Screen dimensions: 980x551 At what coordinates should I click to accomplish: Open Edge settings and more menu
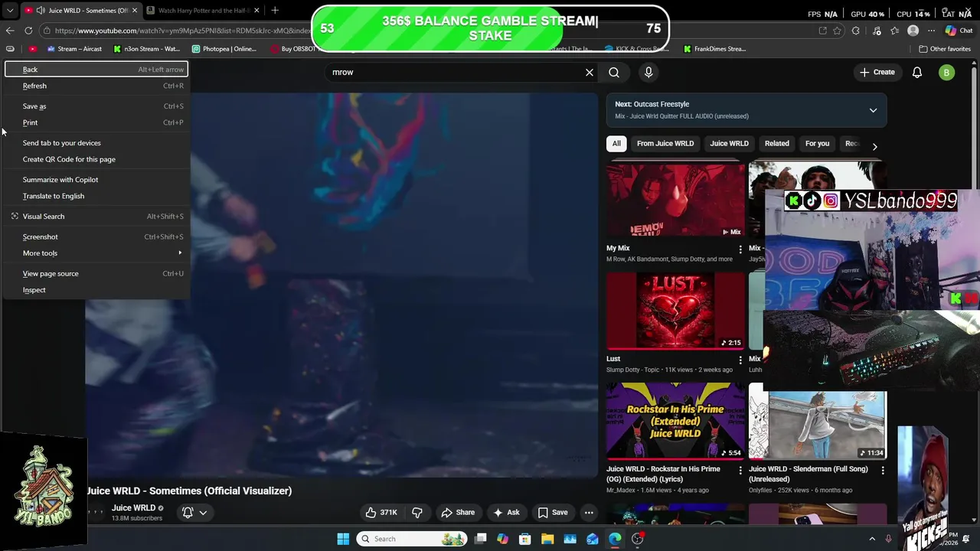(931, 31)
